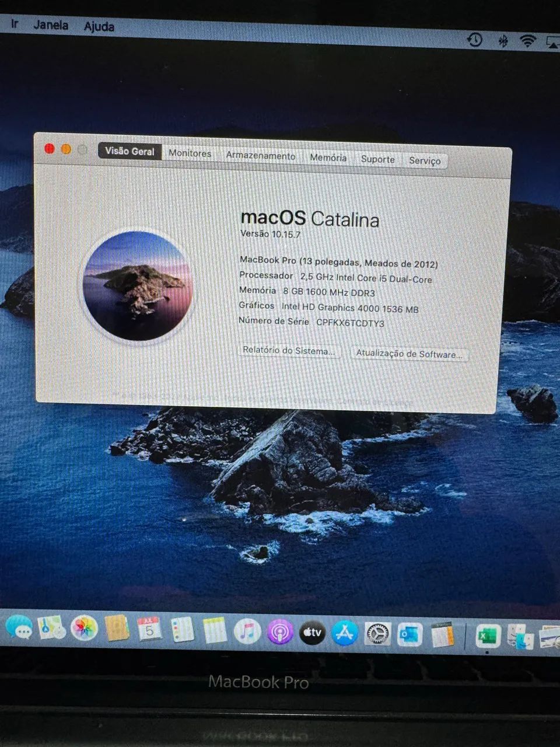Open the Time Machine menu bar icon

475,40
